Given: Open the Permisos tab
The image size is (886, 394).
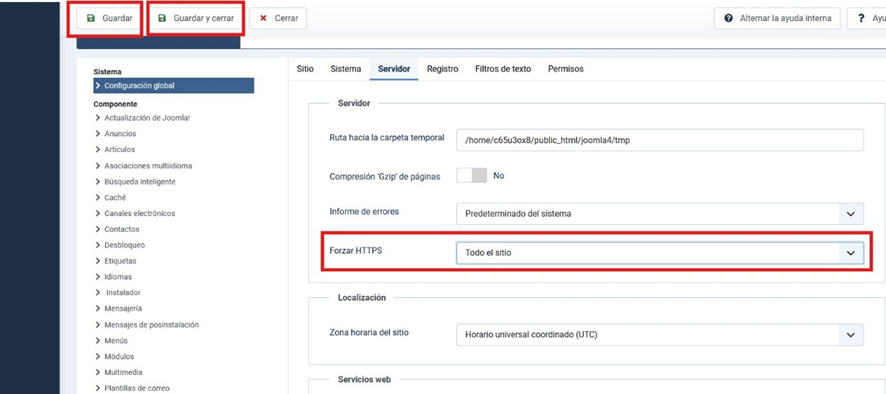Looking at the screenshot, I should (x=566, y=69).
